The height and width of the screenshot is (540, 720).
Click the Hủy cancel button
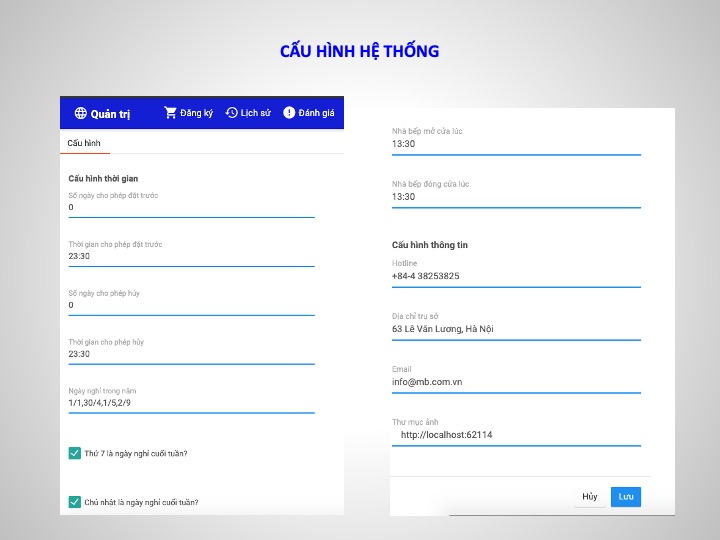(x=589, y=497)
